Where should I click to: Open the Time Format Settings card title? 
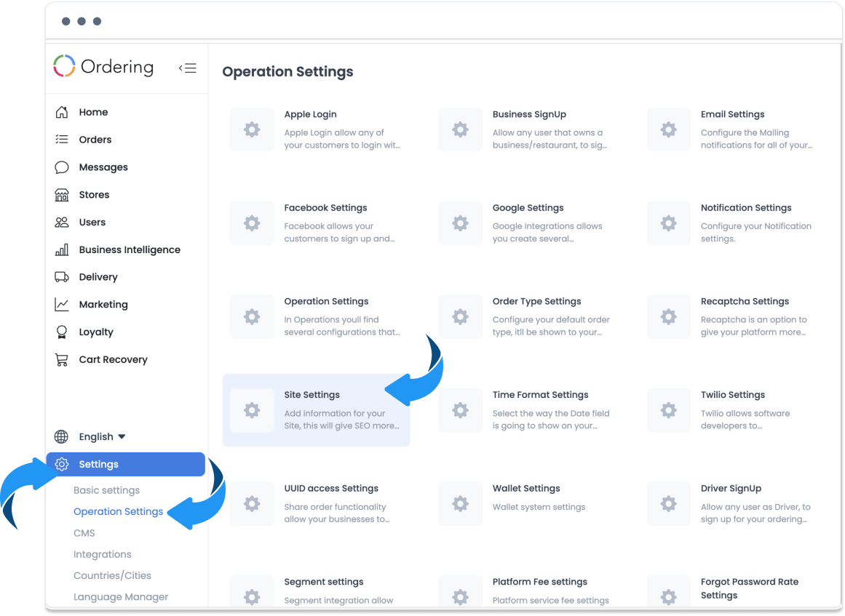541,395
